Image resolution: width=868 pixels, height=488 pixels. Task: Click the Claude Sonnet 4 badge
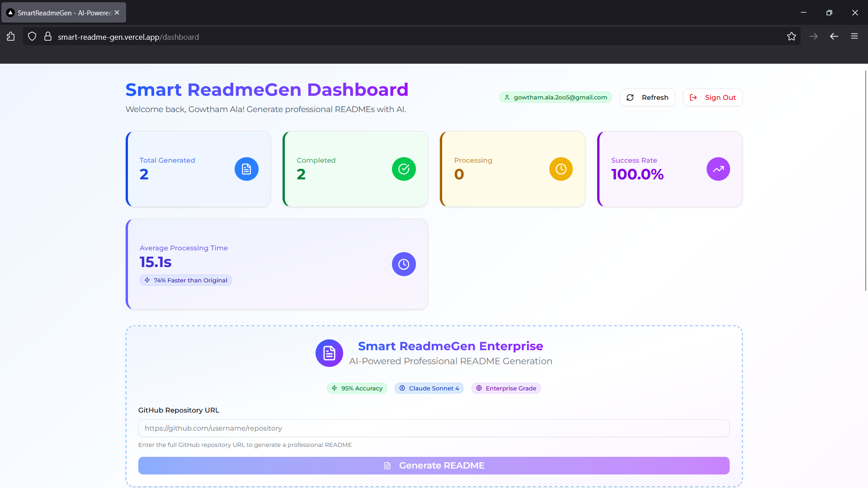(x=429, y=388)
